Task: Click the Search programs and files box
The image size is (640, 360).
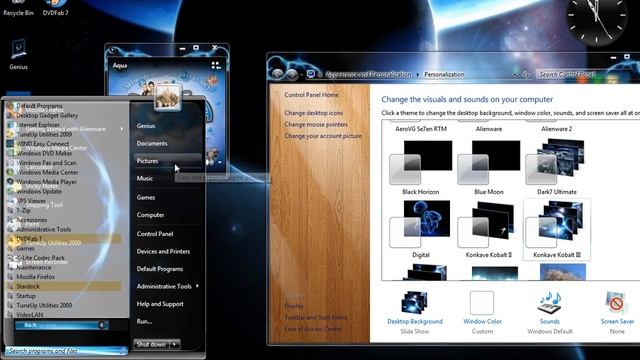Action: pyautogui.click(x=66, y=350)
